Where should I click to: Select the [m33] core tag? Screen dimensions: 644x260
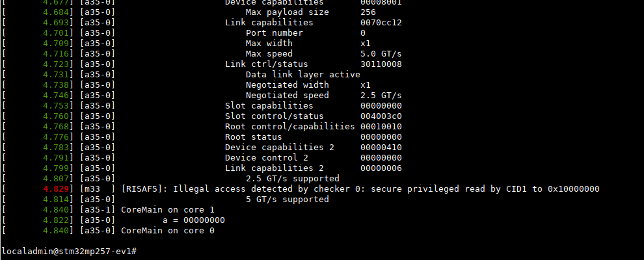point(98,189)
